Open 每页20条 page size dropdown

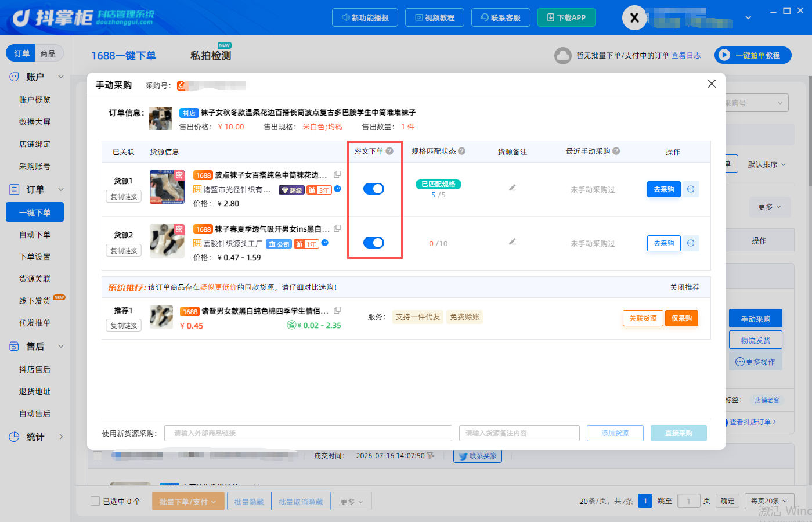click(769, 501)
